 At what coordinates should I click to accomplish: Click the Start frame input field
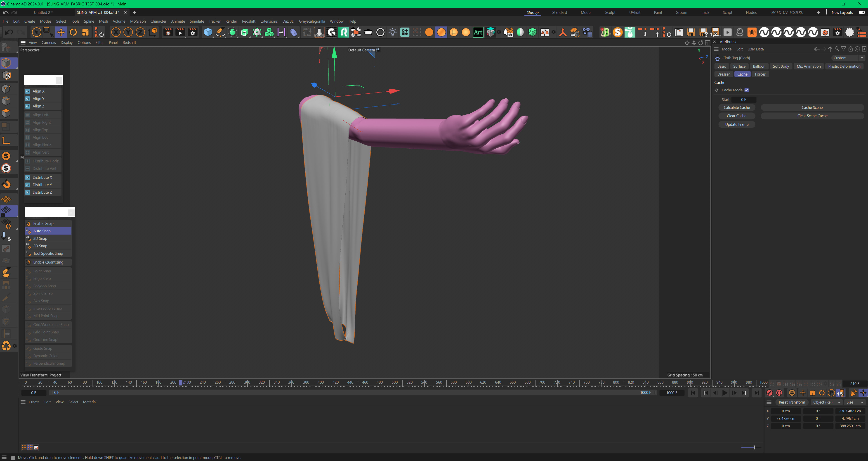(x=743, y=100)
